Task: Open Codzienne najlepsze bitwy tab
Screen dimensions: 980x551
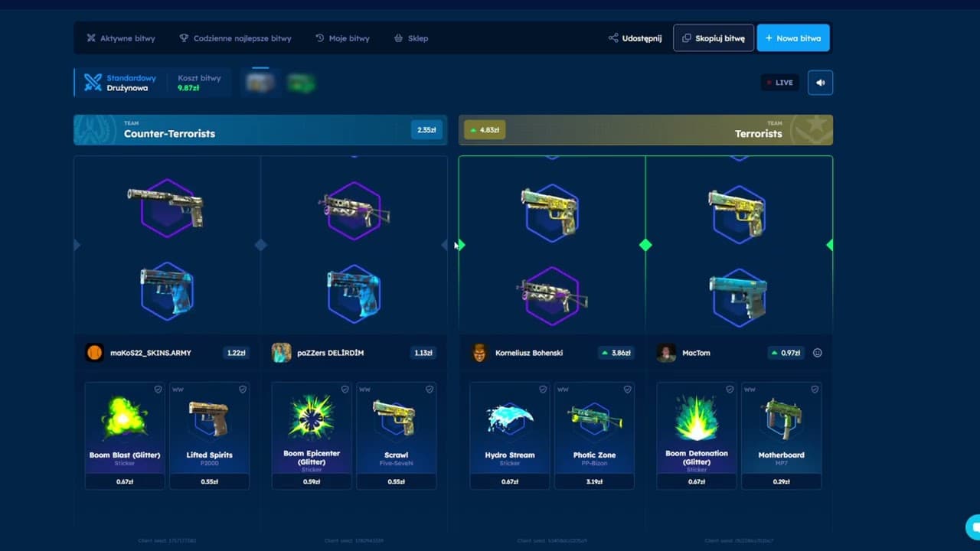Action: coord(235,38)
